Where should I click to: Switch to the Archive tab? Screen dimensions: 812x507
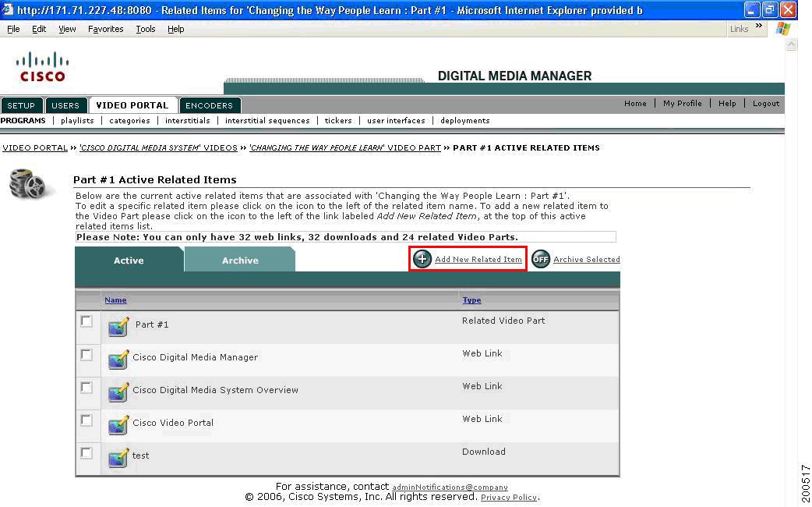(x=239, y=261)
